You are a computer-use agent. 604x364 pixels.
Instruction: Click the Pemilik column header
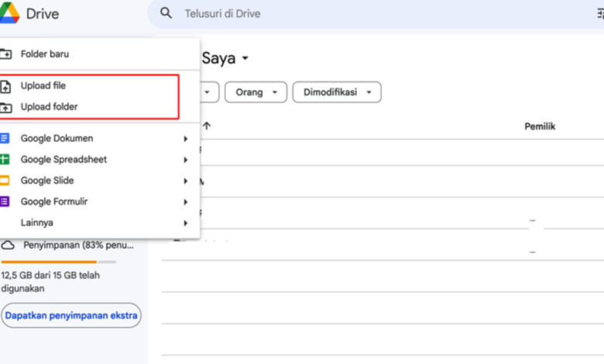click(x=540, y=126)
